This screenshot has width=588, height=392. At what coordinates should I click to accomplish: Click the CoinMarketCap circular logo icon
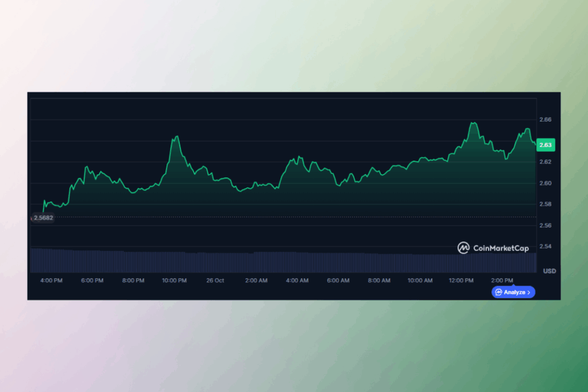[463, 248]
